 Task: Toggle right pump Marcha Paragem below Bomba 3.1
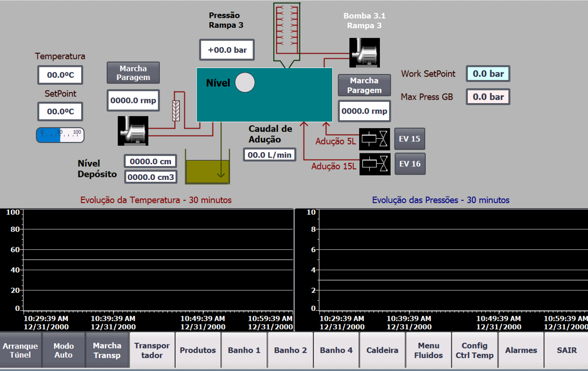pos(364,85)
